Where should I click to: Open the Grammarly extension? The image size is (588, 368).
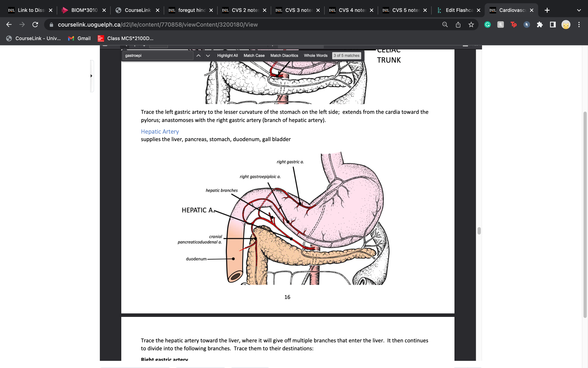point(487,25)
